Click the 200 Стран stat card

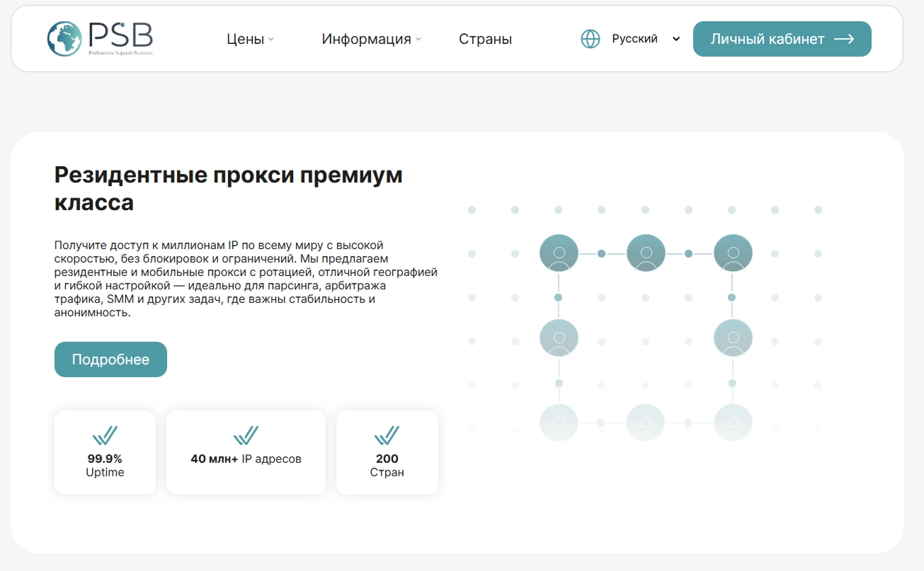[387, 452]
